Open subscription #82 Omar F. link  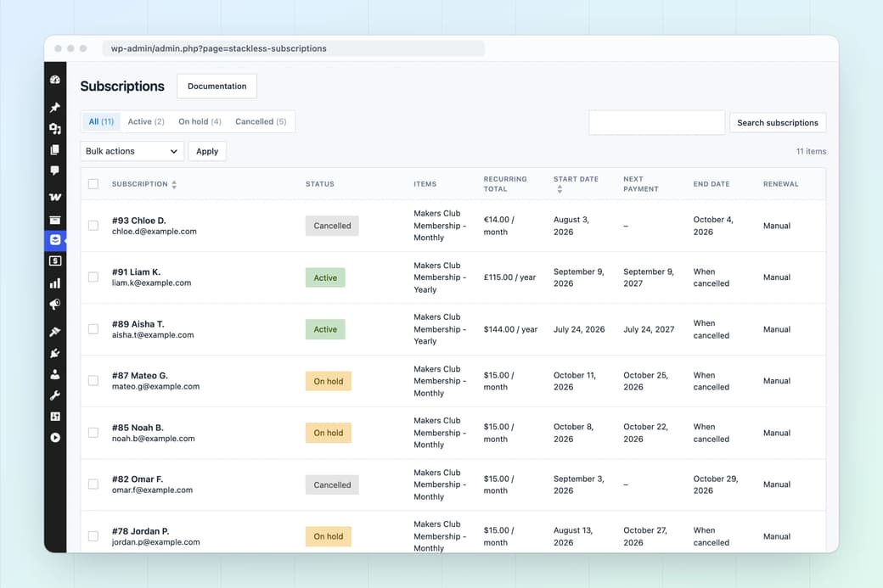[138, 479]
